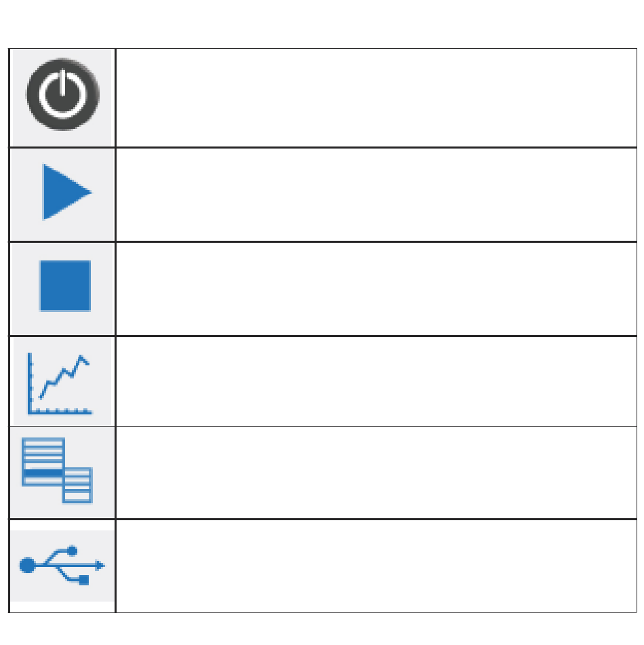Image resolution: width=644 pixels, height=645 pixels.
Task: Select the smaller table in the tables icon
Action: [77, 486]
